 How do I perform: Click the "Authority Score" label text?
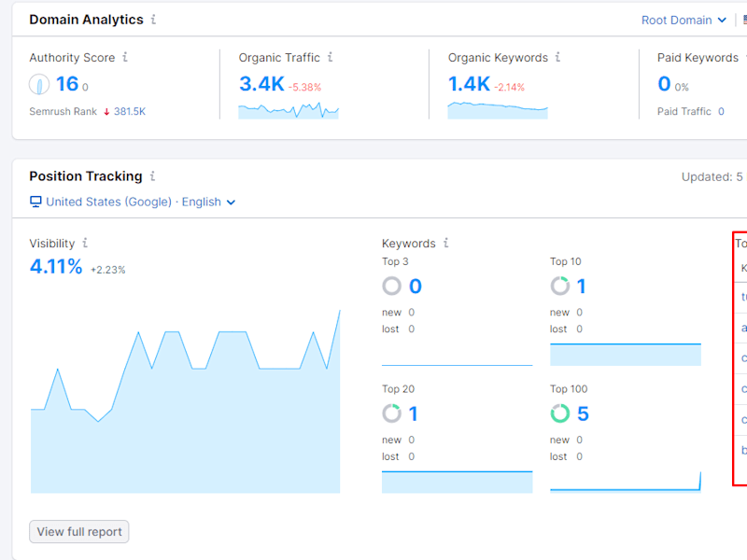72,58
